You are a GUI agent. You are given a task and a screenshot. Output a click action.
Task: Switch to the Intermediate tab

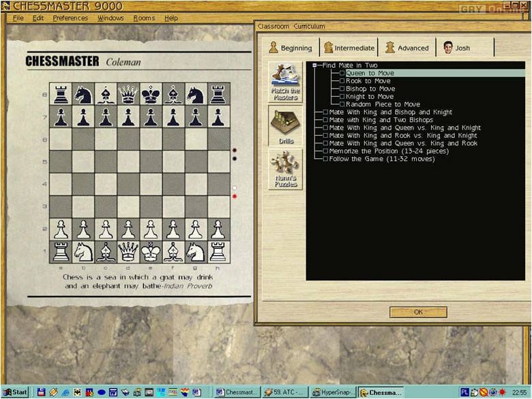(x=349, y=48)
